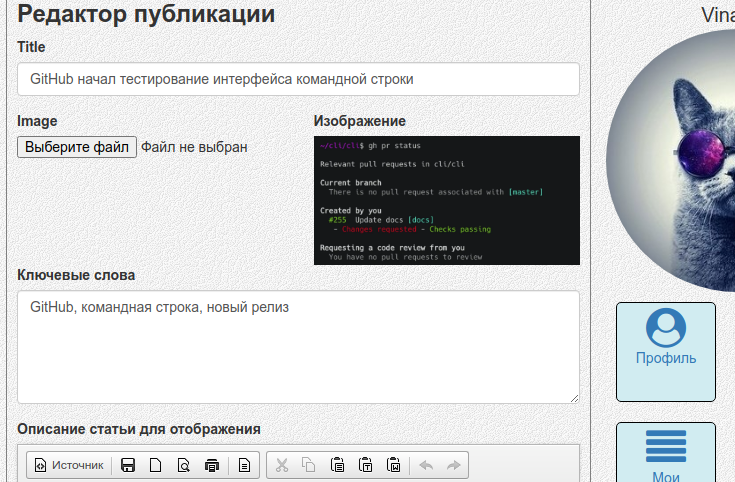Click the terminal screenshot preview image
This screenshot has width=735, height=482.
447,201
